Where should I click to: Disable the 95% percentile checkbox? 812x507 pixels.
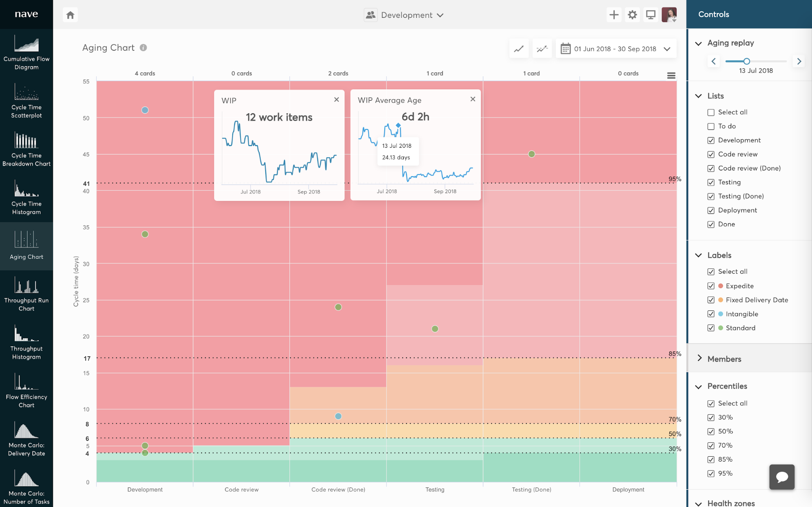tap(711, 473)
